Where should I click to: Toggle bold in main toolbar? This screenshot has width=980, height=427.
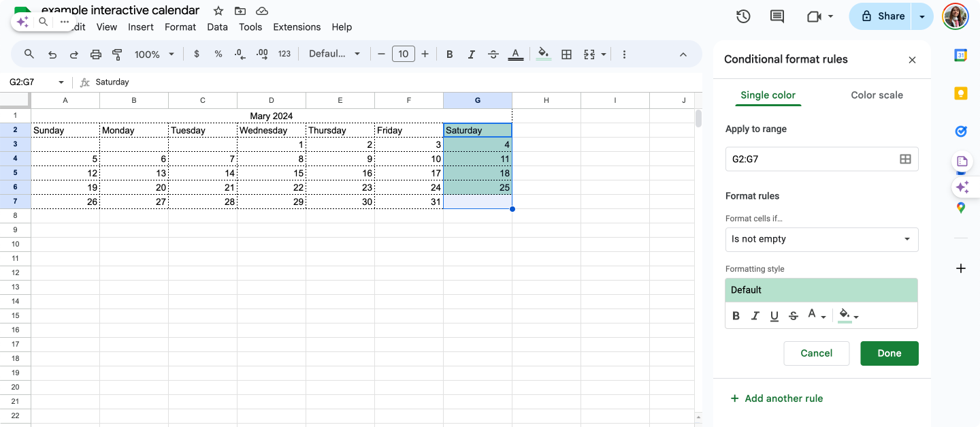point(449,54)
